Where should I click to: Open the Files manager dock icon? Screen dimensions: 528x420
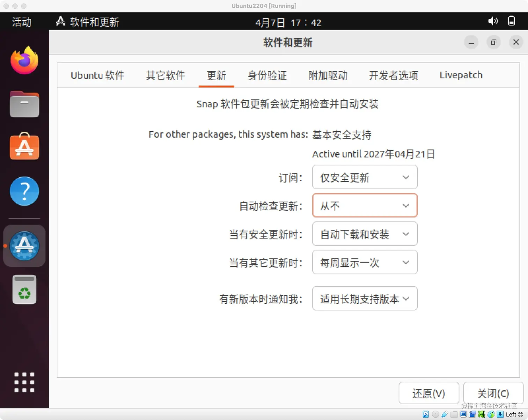coord(24,104)
